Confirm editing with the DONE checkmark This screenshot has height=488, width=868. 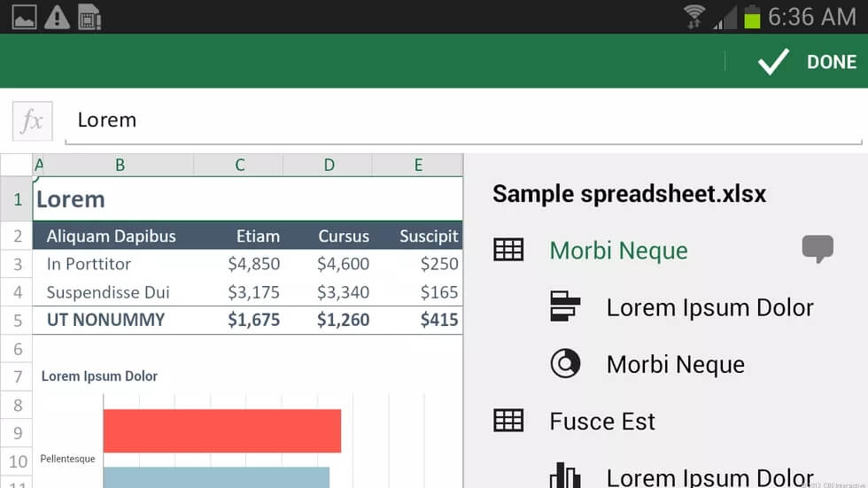click(807, 61)
